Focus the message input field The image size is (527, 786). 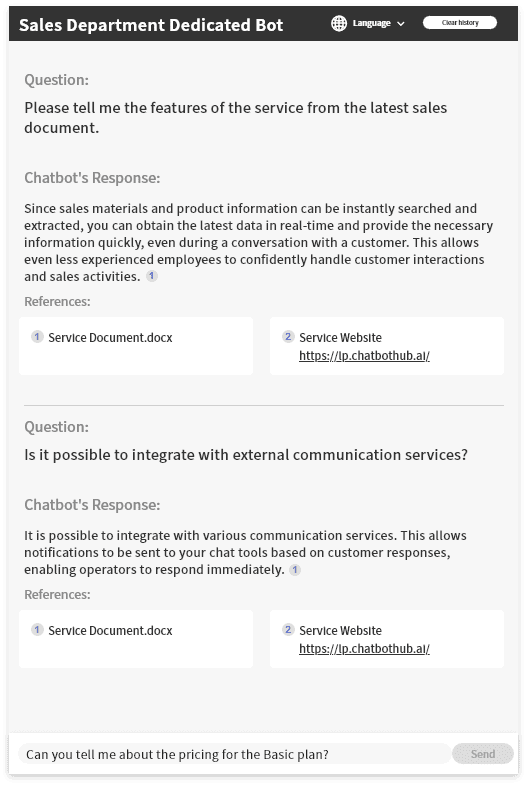point(234,754)
